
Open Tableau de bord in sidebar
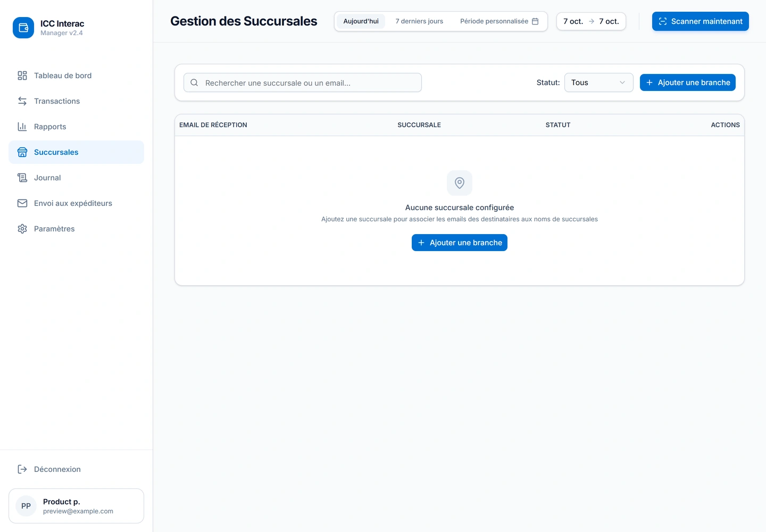point(76,76)
